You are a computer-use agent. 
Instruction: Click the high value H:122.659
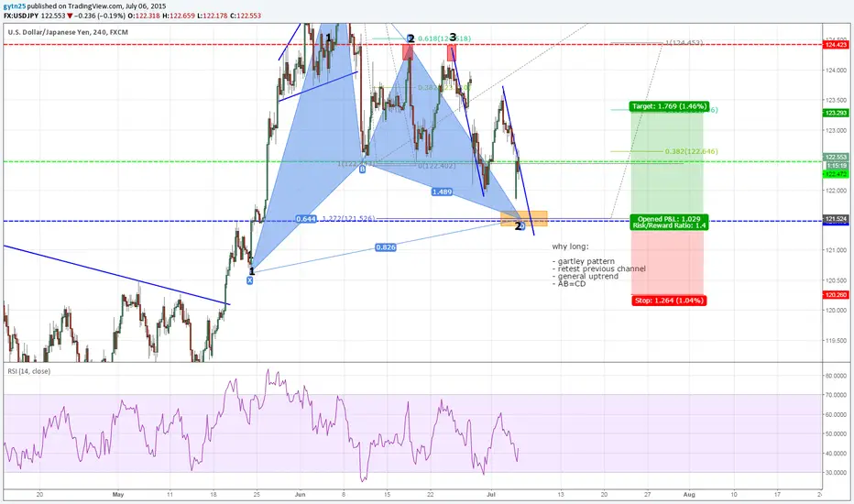coord(178,16)
